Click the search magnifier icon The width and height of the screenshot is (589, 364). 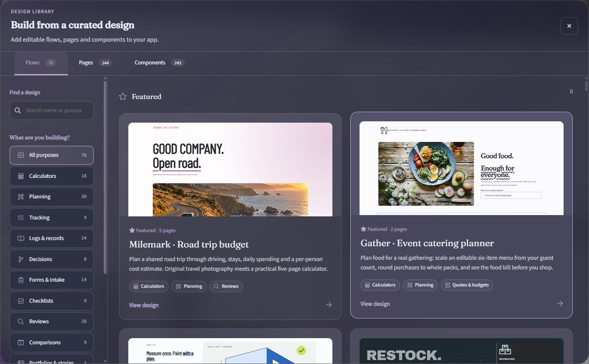[18, 110]
